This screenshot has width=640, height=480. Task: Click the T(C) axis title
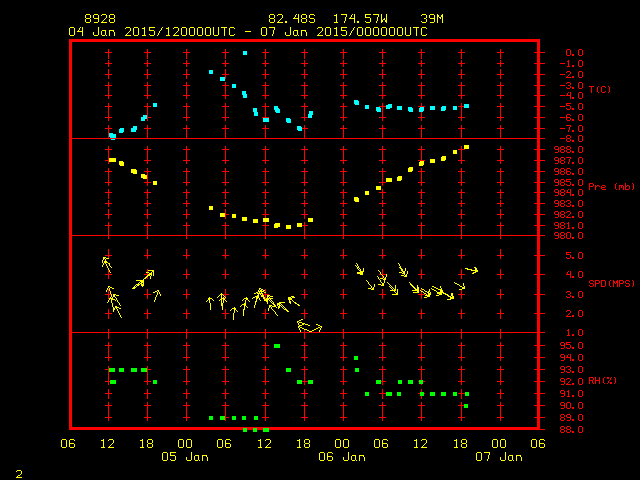[600, 89]
